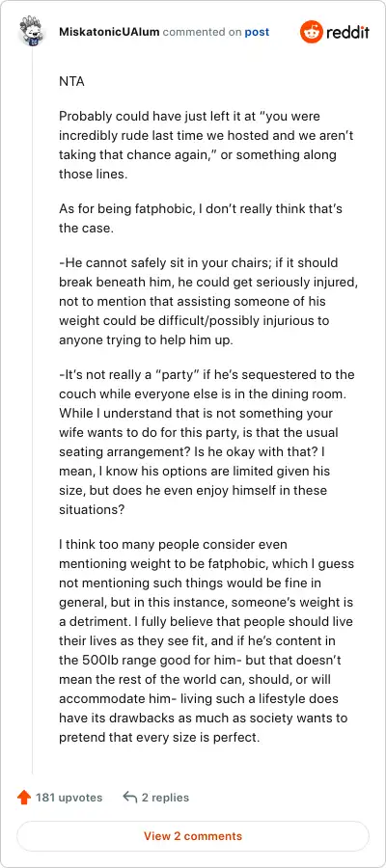Click the paragraph starting "I think too many"
The image size is (386, 868).
207,641
